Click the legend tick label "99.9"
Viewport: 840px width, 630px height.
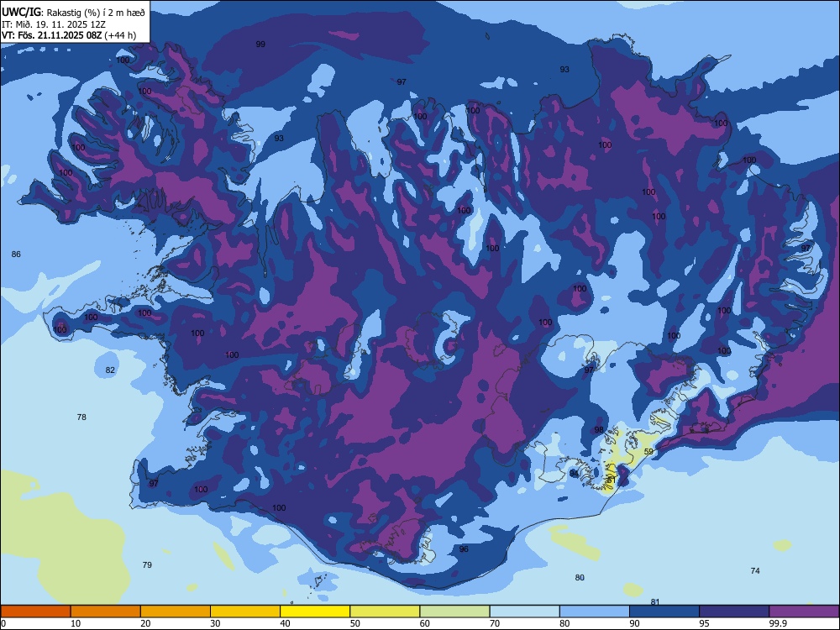[778, 623]
